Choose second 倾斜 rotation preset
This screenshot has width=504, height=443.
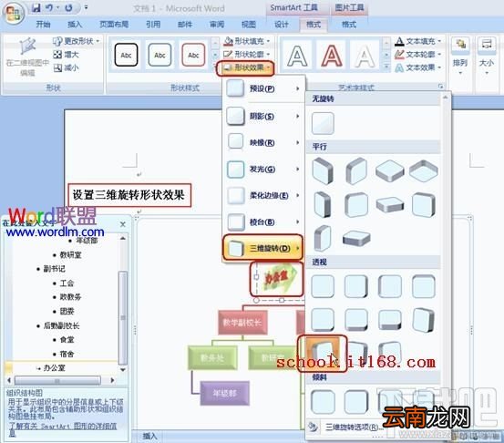click(356, 402)
